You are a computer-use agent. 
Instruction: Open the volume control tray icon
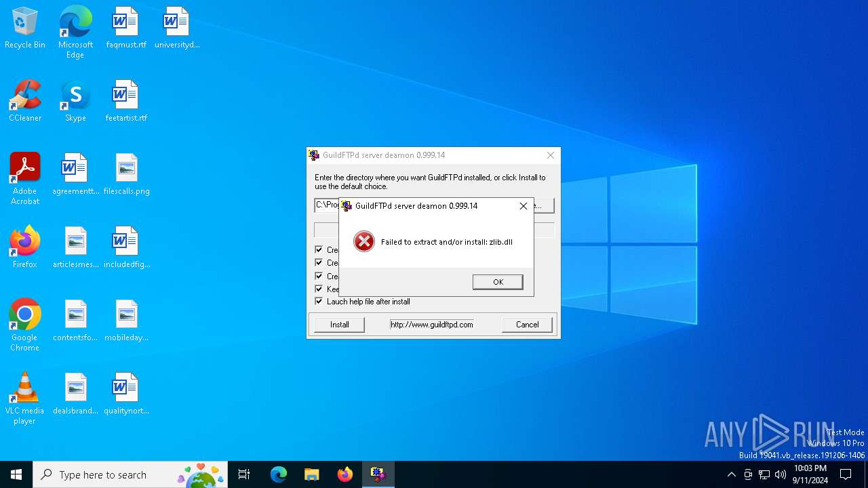[781, 474]
